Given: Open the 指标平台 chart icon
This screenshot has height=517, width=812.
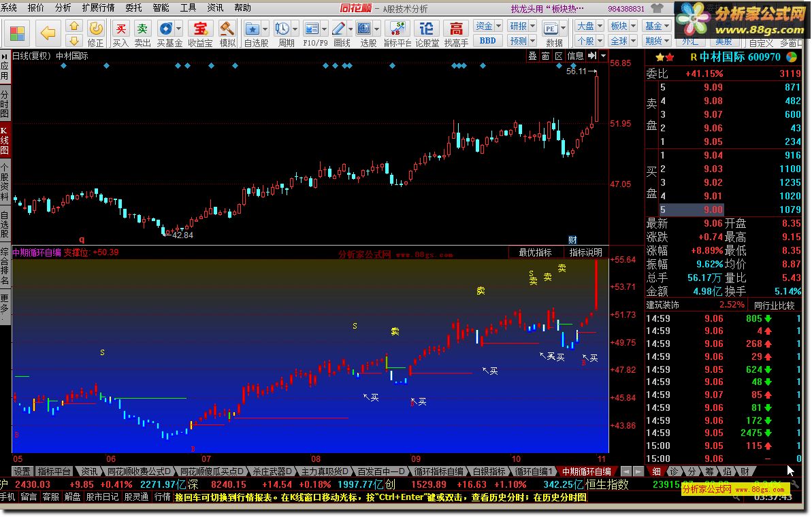Looking at the screenshot, I should 397,29.
